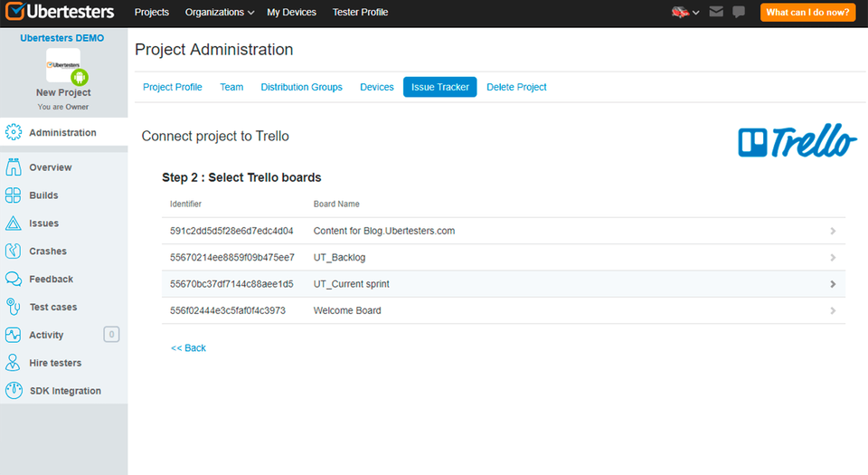Expand the Welcome Board row arrow
The width and height of the screenshot is (868, 475).
click(833, 310)
